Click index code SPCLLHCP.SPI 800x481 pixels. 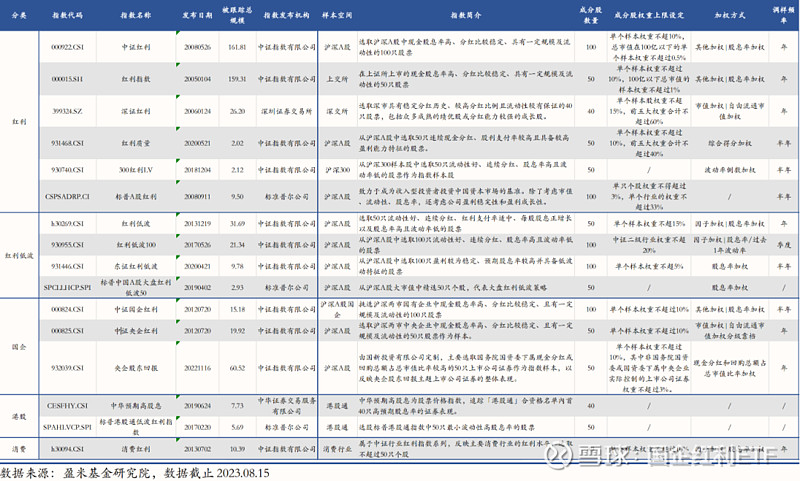click(67, 288)
